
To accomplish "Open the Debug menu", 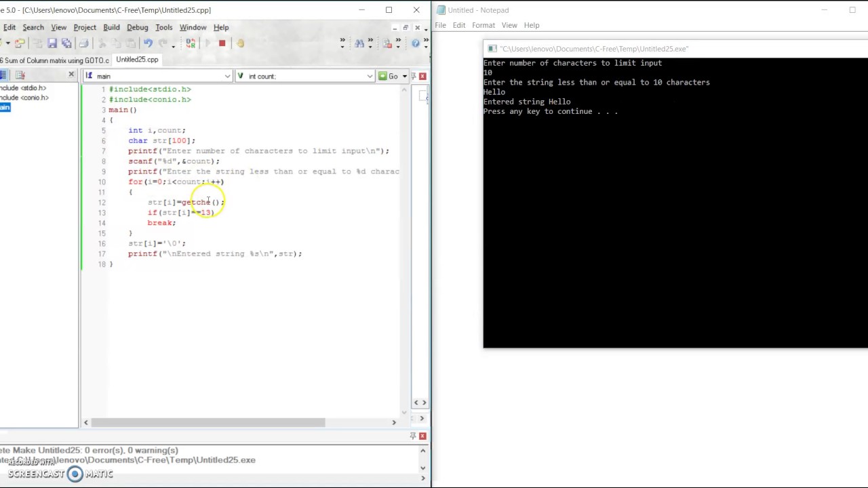I will 137,27.
